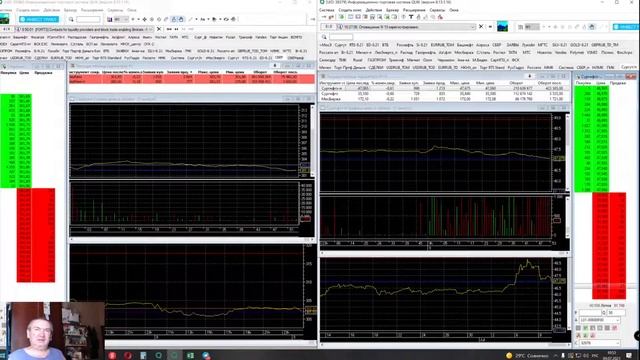Focus the search field in left toolbar
Viewport: 640px width, 360px height.
tap(88, 19)
